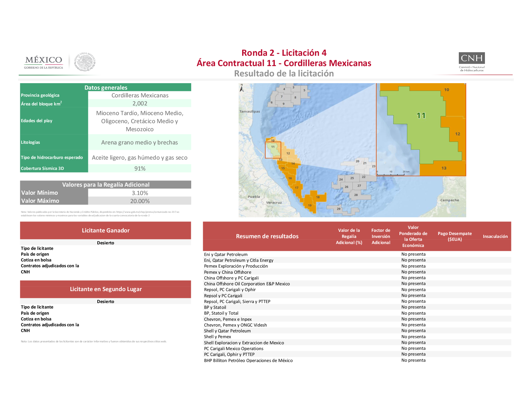Click the México Gobierno de la República logo
Viewport: 532px width, 411px height.
[x=44, y=62]
